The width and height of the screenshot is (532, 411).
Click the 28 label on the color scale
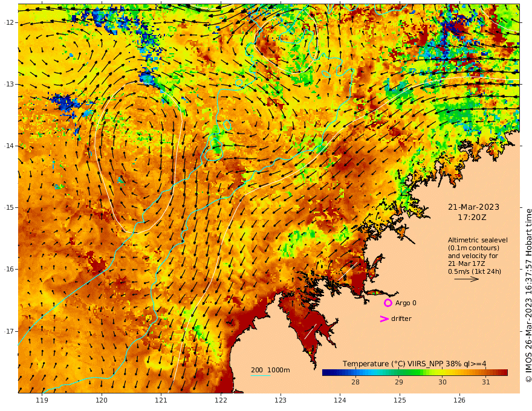(355, 382)
